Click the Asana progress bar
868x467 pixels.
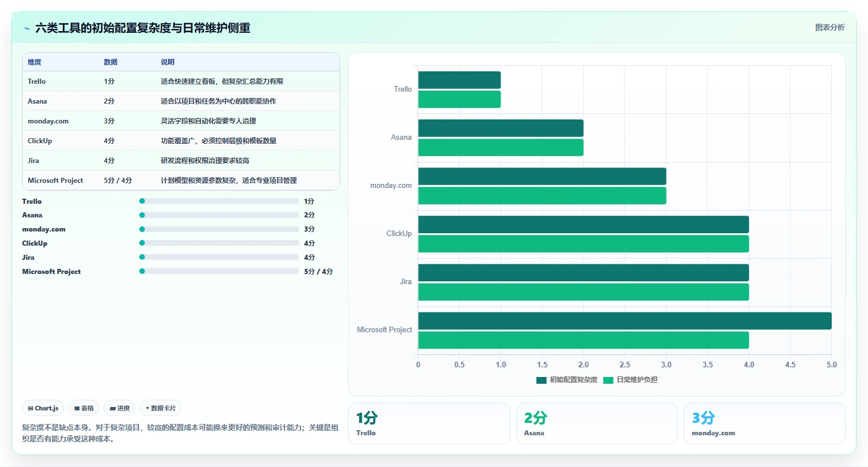219,215
